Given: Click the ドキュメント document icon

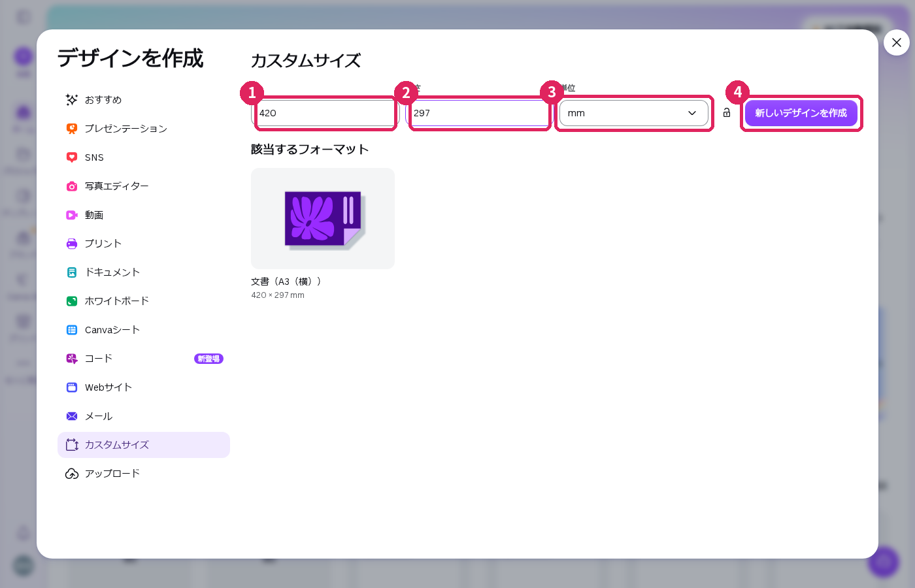Looking at the screenshot, I should [72, 272].
